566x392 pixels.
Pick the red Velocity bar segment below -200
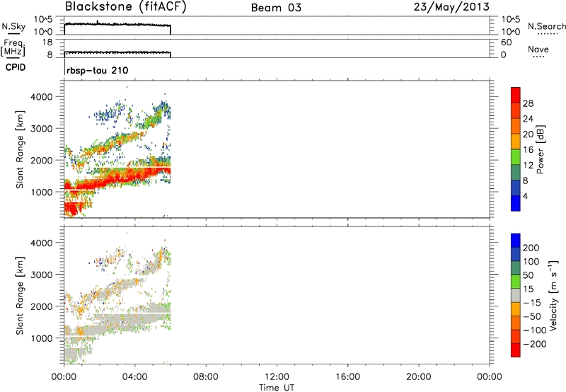pyautogui.click(x=516, y=350)
